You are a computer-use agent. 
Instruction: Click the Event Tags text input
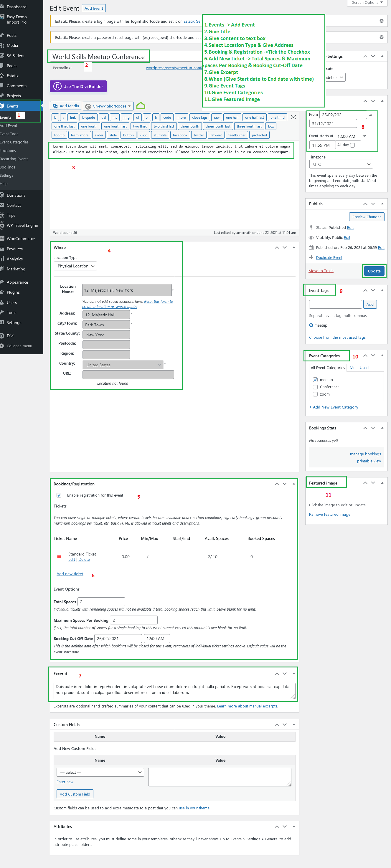pyautogui.click(x=335, y=304)
